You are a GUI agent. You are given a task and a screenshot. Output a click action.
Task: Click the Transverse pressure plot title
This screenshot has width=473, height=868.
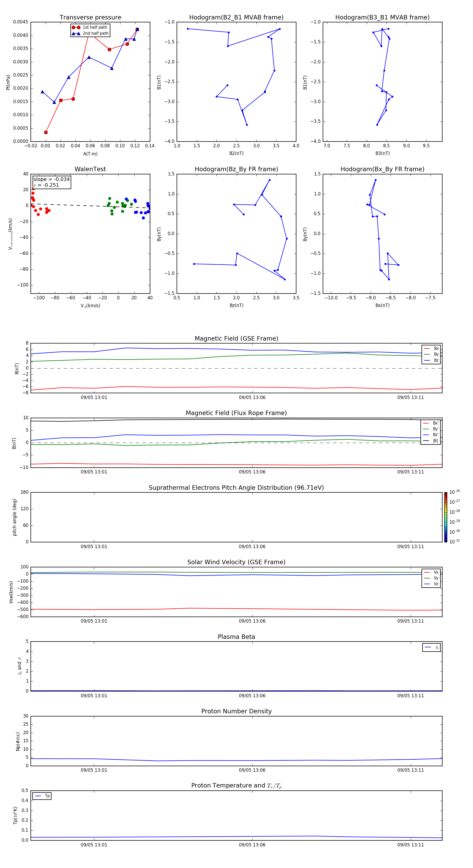coord(90,18)
